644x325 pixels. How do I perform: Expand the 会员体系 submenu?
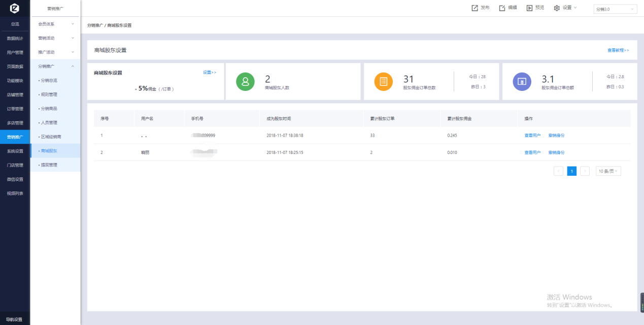coord(55,24)
